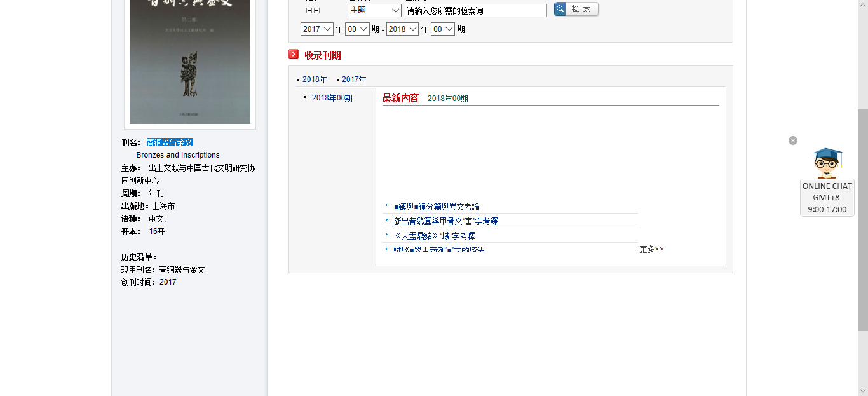
Task: Open the end issue 00 dropdown
Action: pyautogui.click(x=443, y=29)
